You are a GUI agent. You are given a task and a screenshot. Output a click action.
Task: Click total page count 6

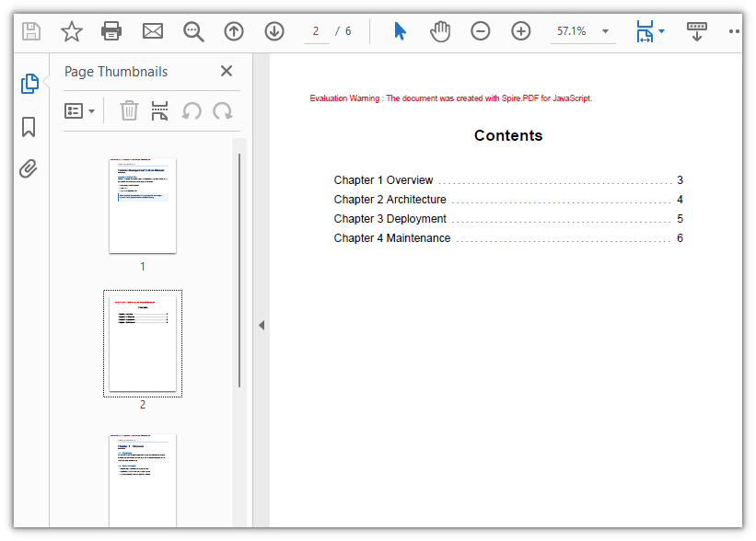(348, 31)
